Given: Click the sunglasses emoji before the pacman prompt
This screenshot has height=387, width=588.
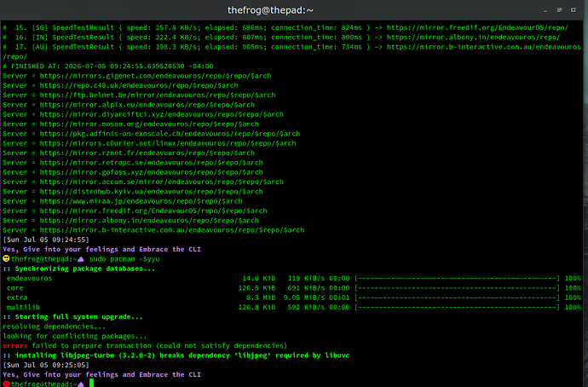Looking at the screenshot, I should pos(6,259).
